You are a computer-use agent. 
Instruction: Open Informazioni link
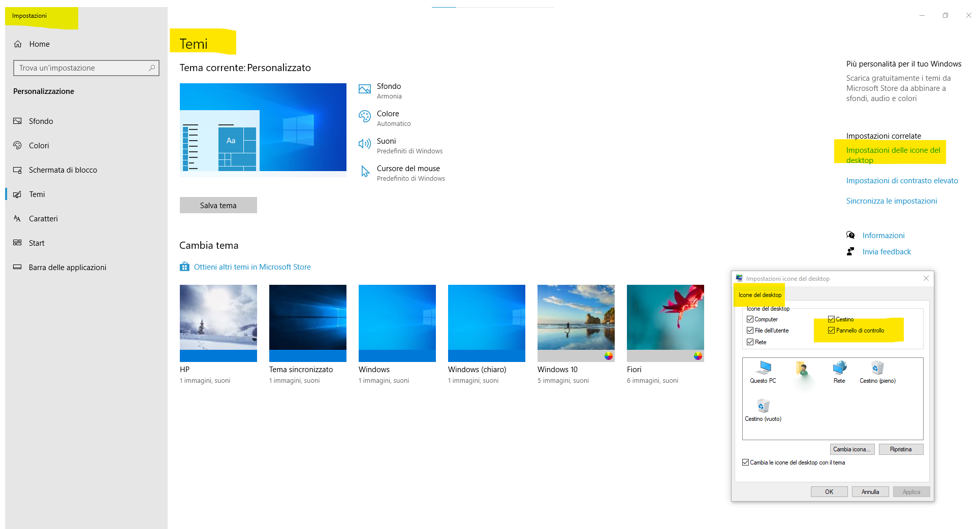(x=883, y=236)
